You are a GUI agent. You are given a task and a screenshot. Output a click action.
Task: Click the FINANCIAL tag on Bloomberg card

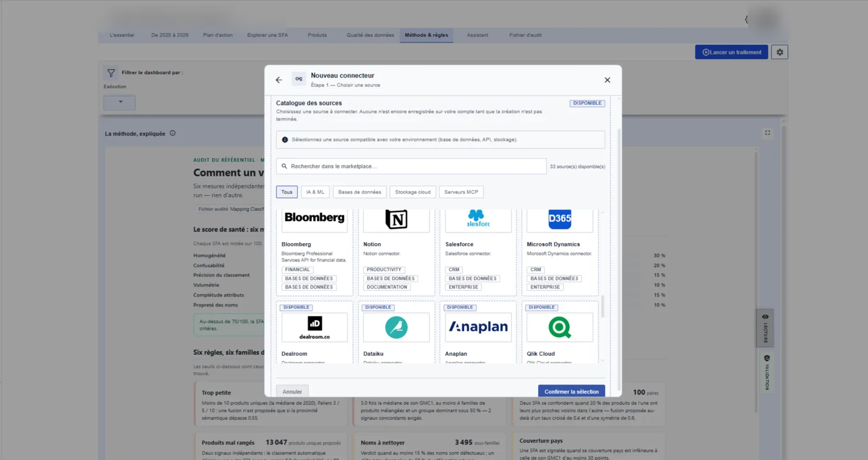pos(297,270)
